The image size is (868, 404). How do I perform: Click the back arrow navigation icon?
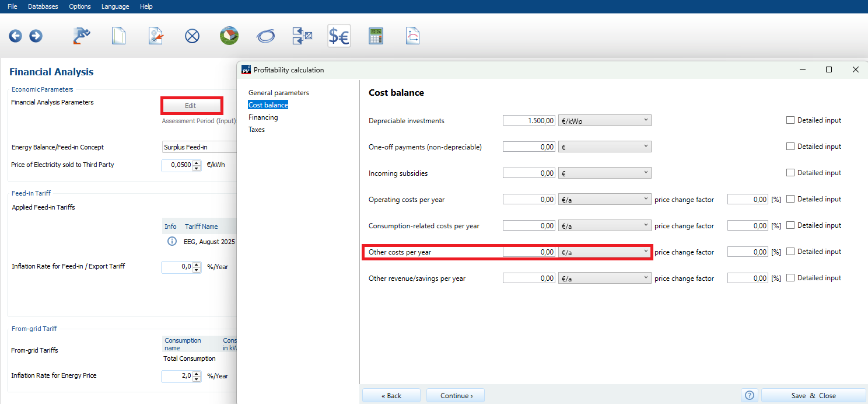pos(15,36)
